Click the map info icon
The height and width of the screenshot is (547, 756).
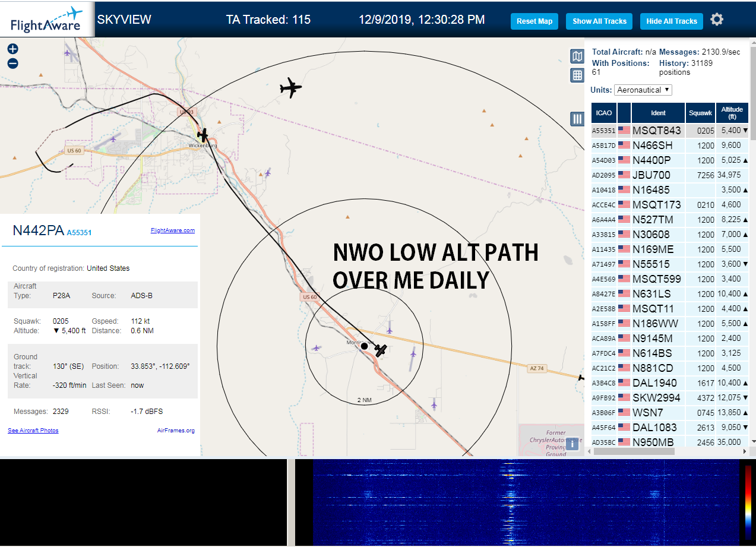[572, 444]
